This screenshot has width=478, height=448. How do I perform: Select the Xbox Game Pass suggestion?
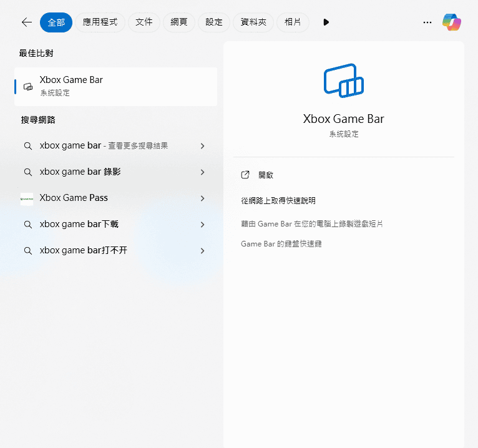pyautogui.click(x=116, y=198)
